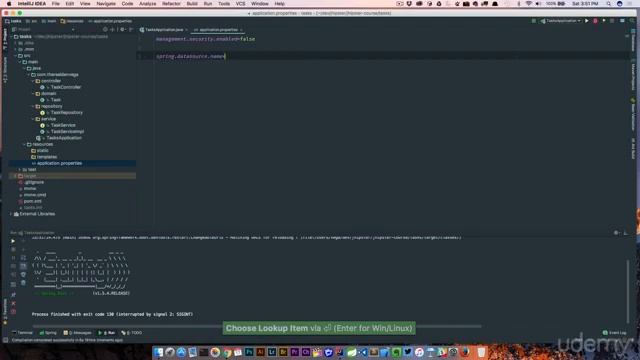This screenshot has width=640, height=360.
Task: Select the templates folder under resources
Action: (47, 157)
